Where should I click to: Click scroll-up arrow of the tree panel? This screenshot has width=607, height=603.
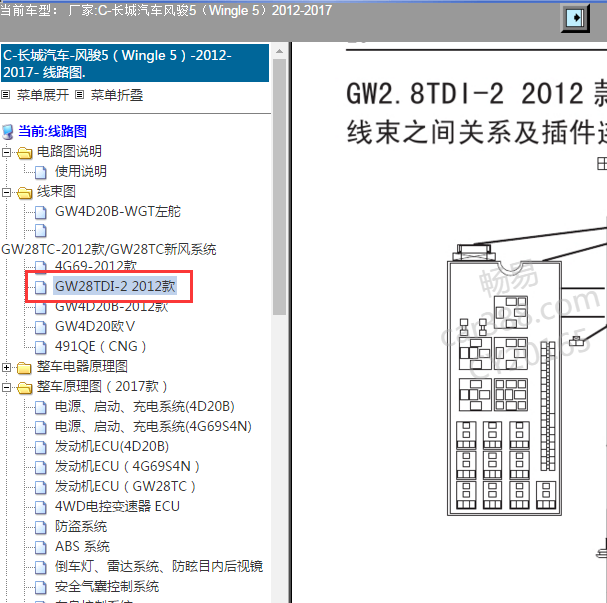click(279, 51)
